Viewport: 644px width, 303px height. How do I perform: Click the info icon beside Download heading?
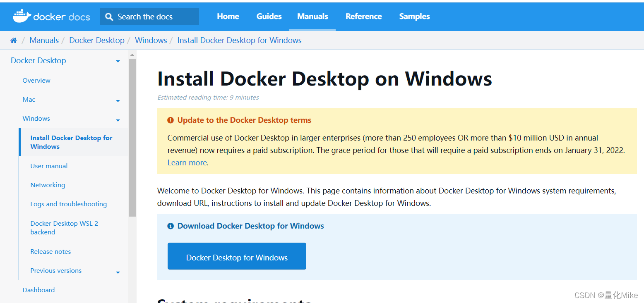point(171,226)
